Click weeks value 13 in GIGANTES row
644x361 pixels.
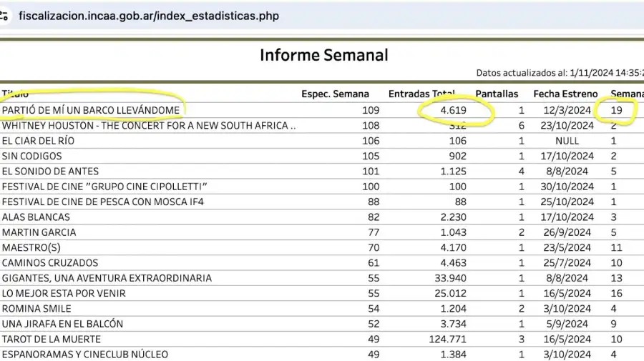click(616, 278)
